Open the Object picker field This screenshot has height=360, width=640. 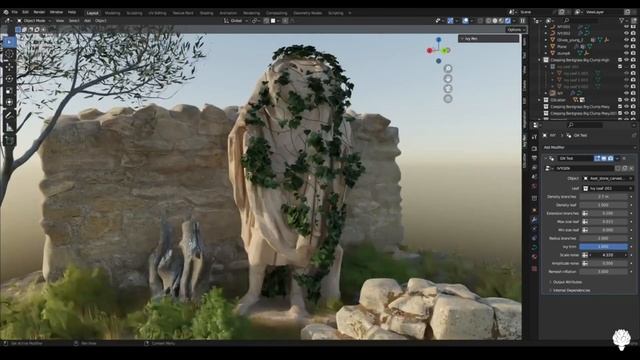(607, 178)
